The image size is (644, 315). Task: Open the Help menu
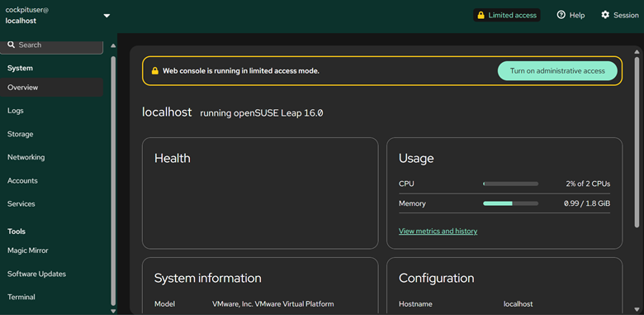[x=571, y=15]
